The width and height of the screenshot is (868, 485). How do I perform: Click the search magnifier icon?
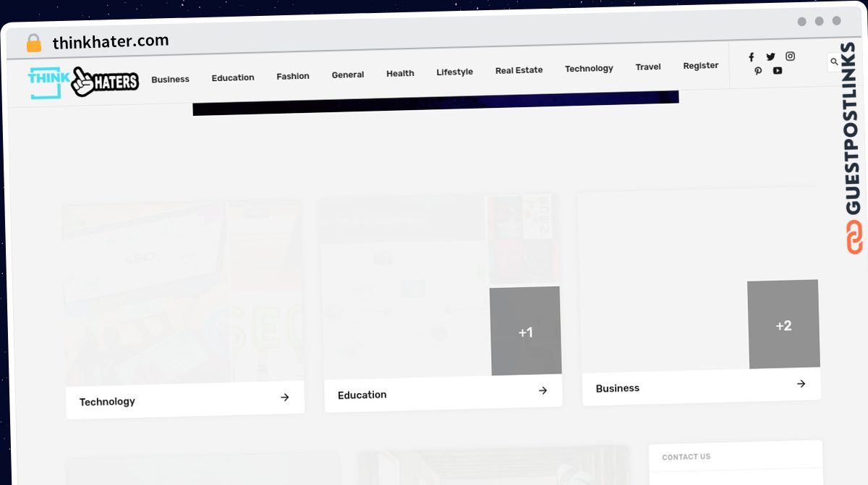coord(834,62)
